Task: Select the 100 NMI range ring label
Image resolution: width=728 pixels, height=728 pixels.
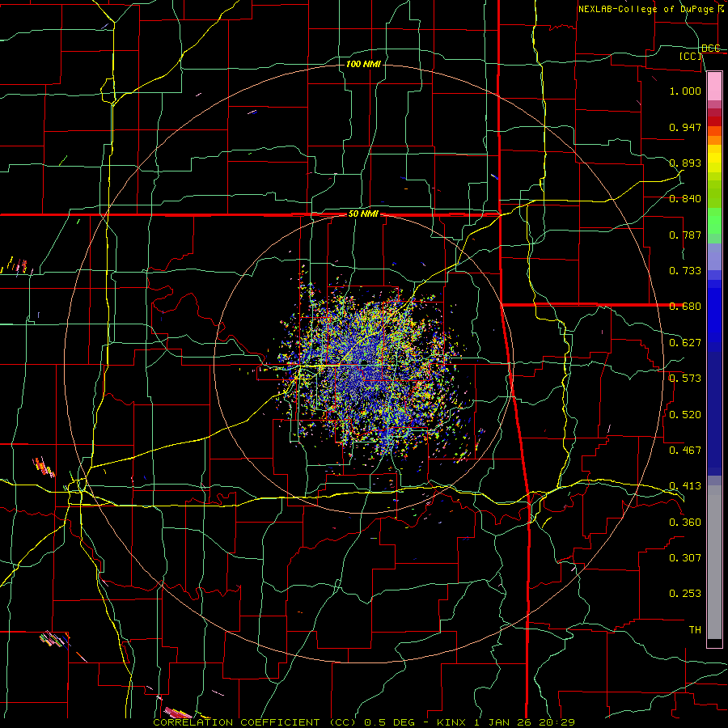Action: pyautogui.click(x=363, y=64)
